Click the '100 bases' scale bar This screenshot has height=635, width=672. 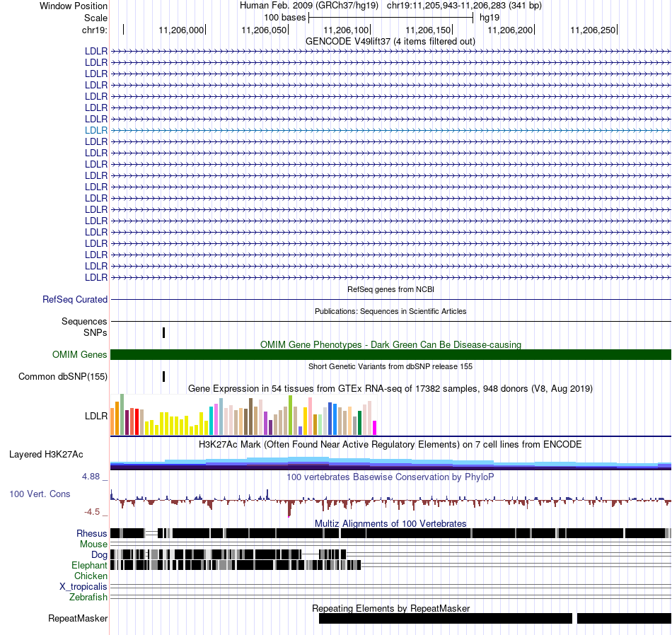pyautogui.click(x=390, y=18)
